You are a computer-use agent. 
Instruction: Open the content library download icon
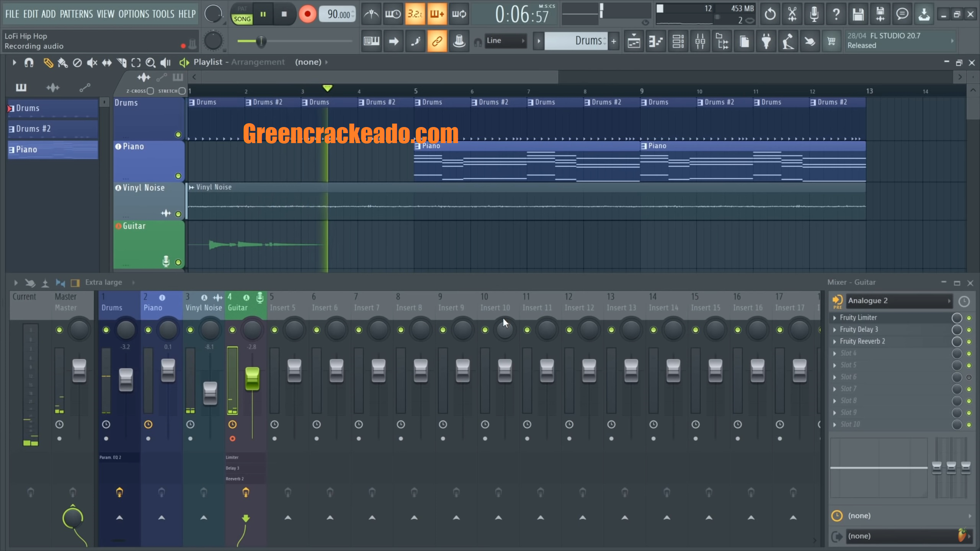[x=924, y=14]
